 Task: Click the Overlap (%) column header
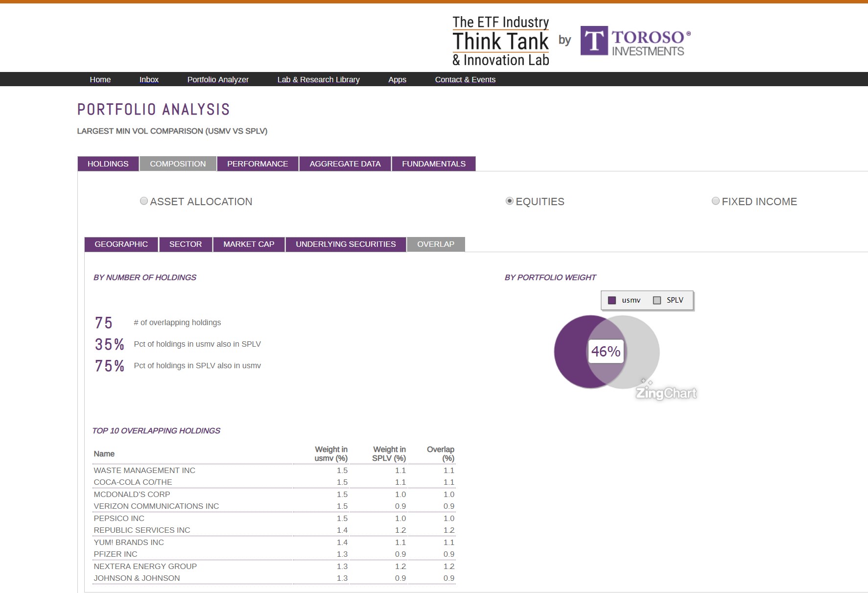pos(441,454)
